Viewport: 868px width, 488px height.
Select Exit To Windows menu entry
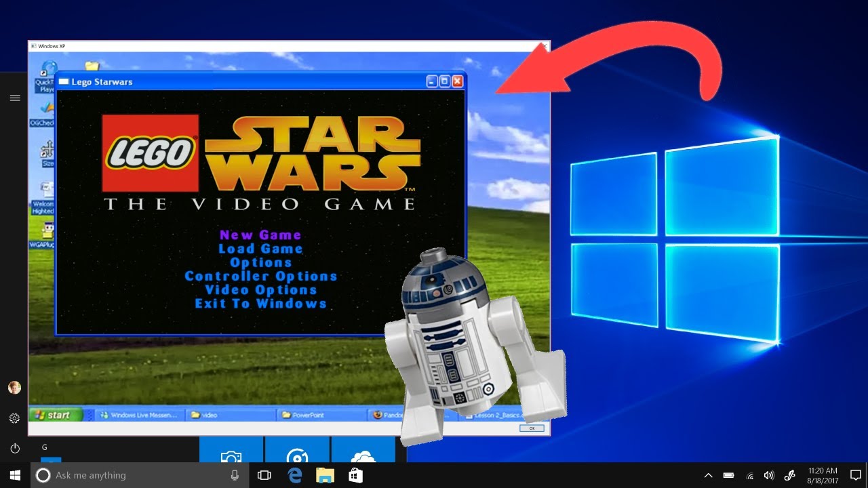[260, 303]
